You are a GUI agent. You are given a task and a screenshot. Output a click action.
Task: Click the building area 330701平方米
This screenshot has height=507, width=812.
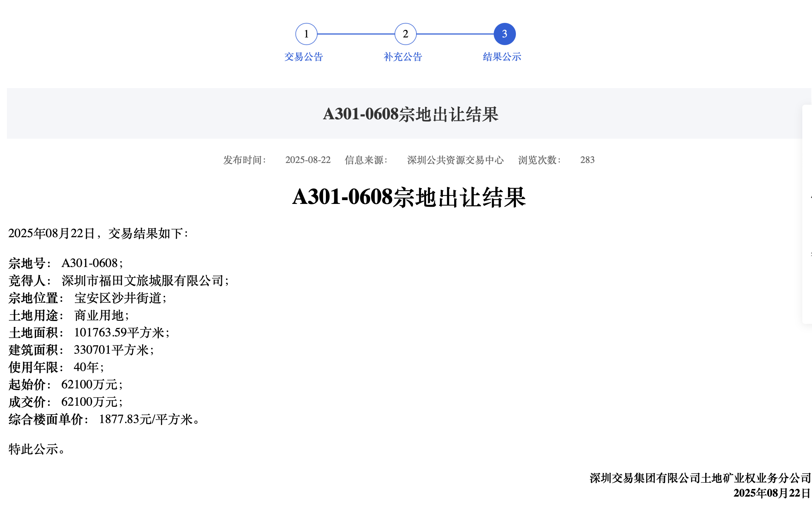(111, 350)
